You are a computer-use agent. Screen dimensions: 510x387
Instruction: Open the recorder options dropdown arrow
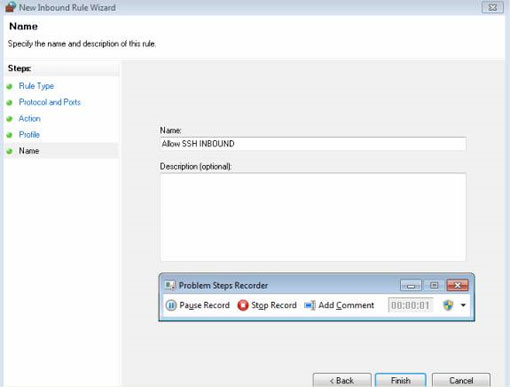coord(463,305)
